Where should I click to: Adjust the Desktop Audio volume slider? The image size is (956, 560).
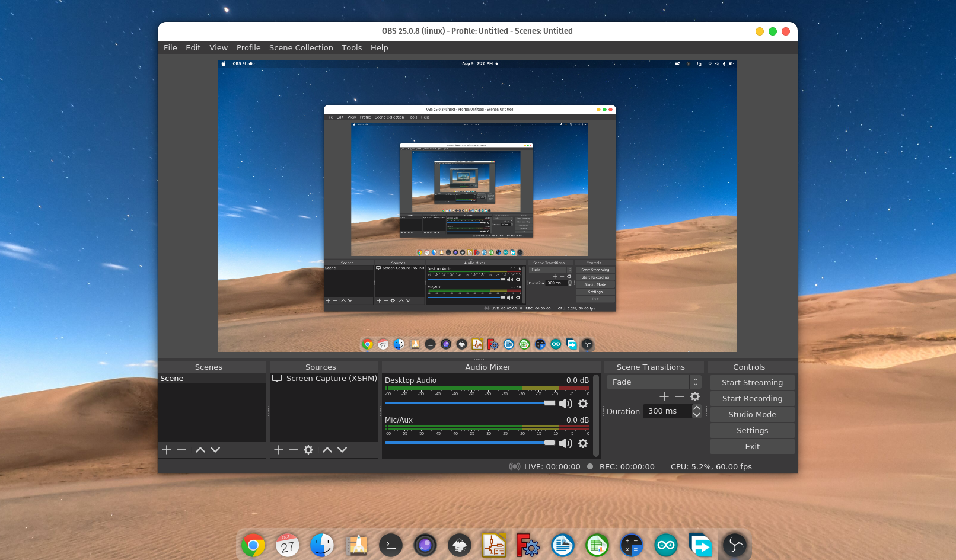[470, 404]
